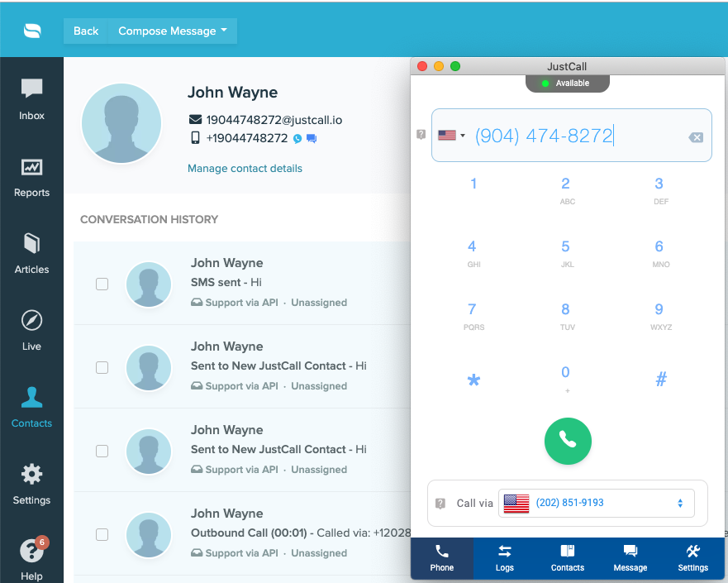Image resolution: width=728 pixels, height=583 pixels.
Task: Open Inbox in the sidebar
Action: [31, 99]
